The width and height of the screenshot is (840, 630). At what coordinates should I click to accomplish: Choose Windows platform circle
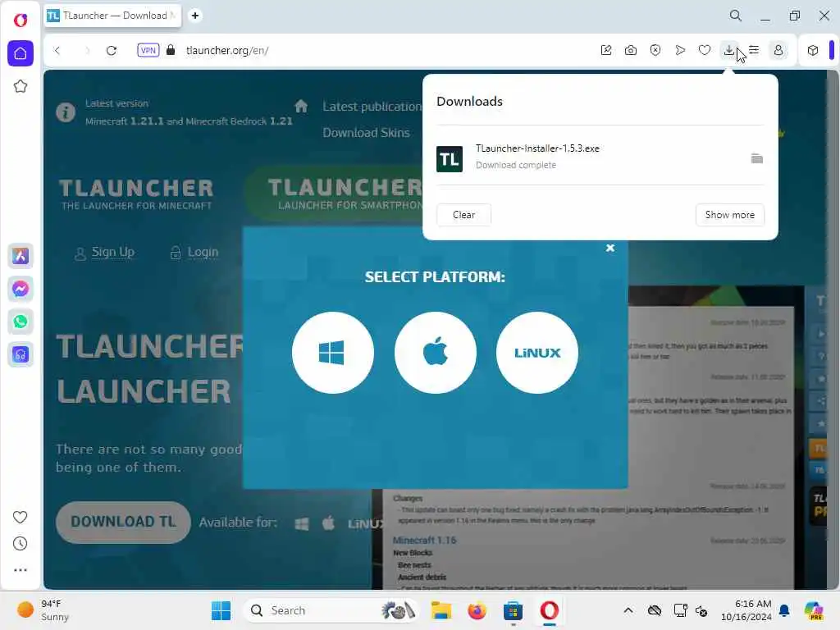[x=333, y=353]
